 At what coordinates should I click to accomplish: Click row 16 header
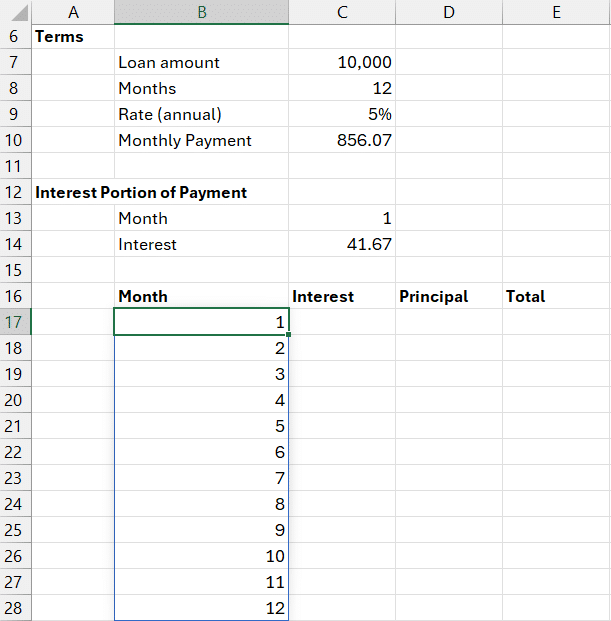pyautogui.click(x=14, y=296)
